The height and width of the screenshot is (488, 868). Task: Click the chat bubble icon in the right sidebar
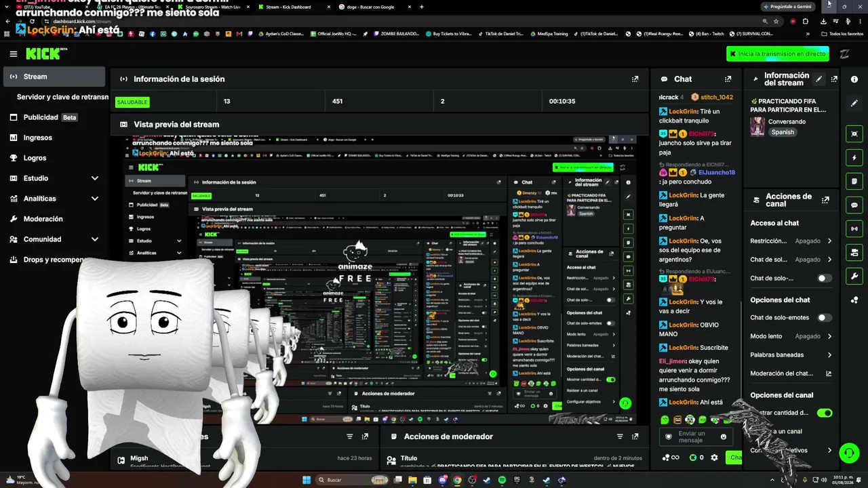pos(854,205)
